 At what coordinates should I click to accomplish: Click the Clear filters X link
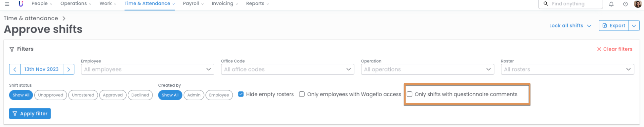pyautogui.click(x=614, y=49)
